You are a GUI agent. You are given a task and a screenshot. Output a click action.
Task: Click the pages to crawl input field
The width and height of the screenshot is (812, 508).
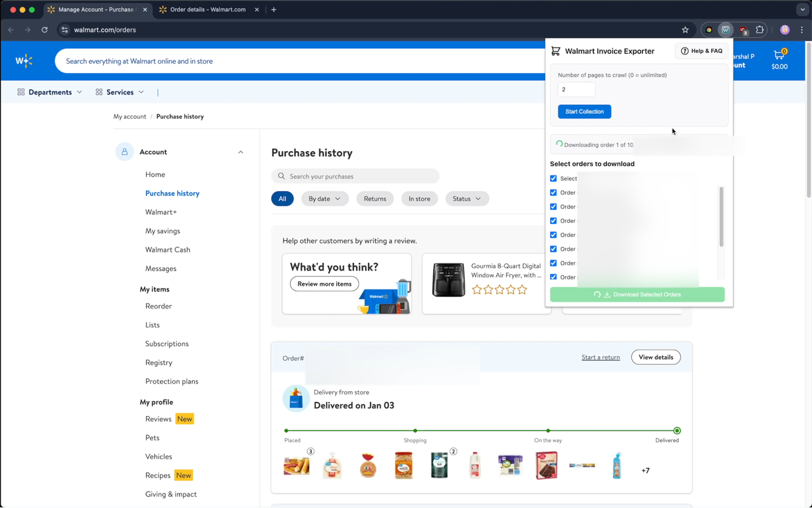click(x=576, y=89)
